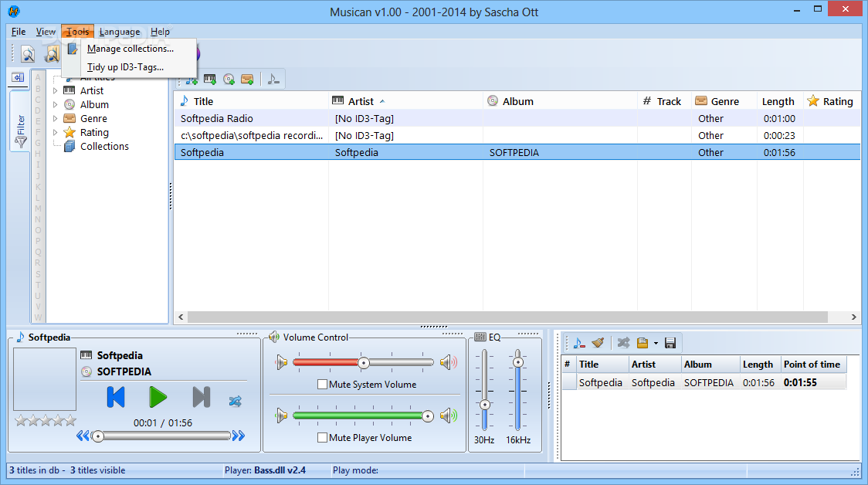Choose Manage collections... menu entry
868x485 pixels.
[130, 49]
